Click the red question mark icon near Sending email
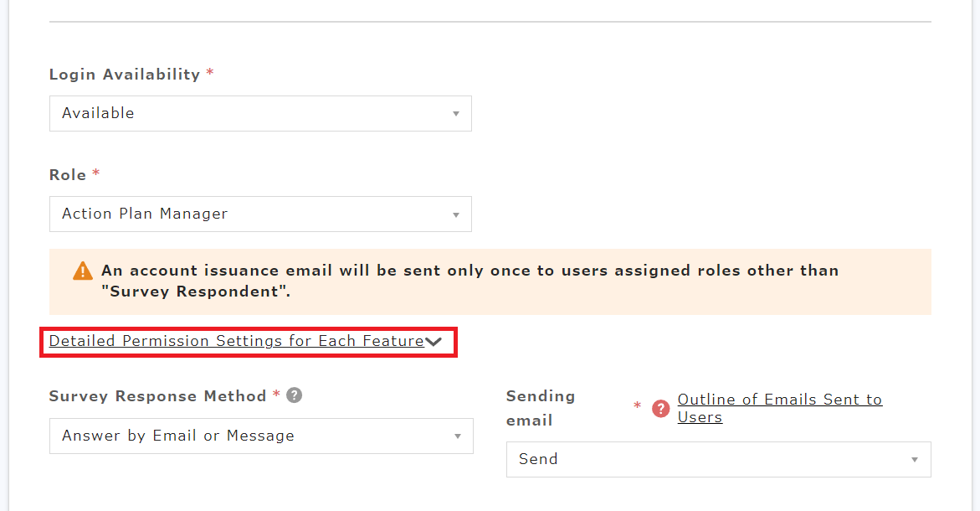This screenshot has height=511, width=980. pyautogui.click(x=661, y=408)
